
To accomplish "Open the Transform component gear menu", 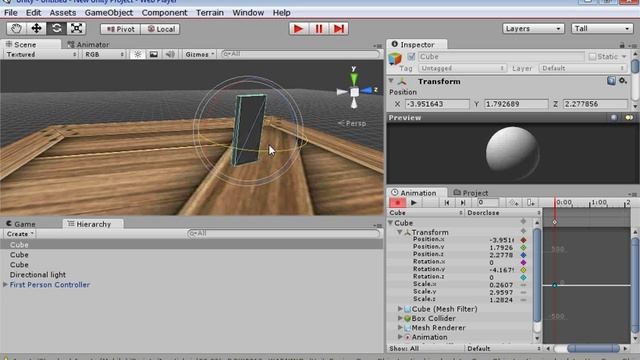I will click(623, 81).
